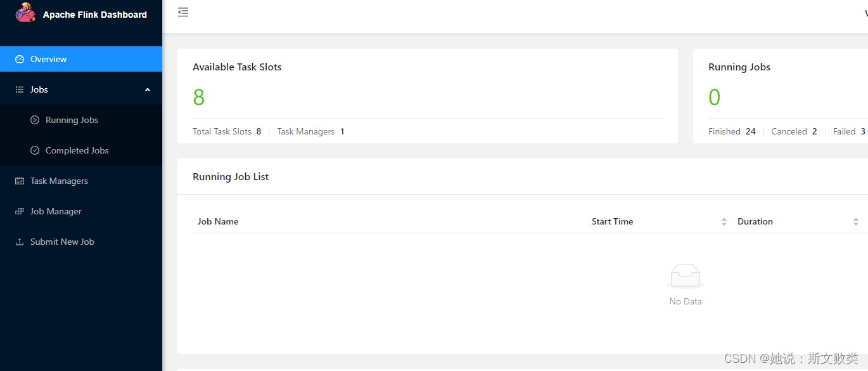Click the Submit New Job upload icon
The image size is (868, 371).
[20, 242]
